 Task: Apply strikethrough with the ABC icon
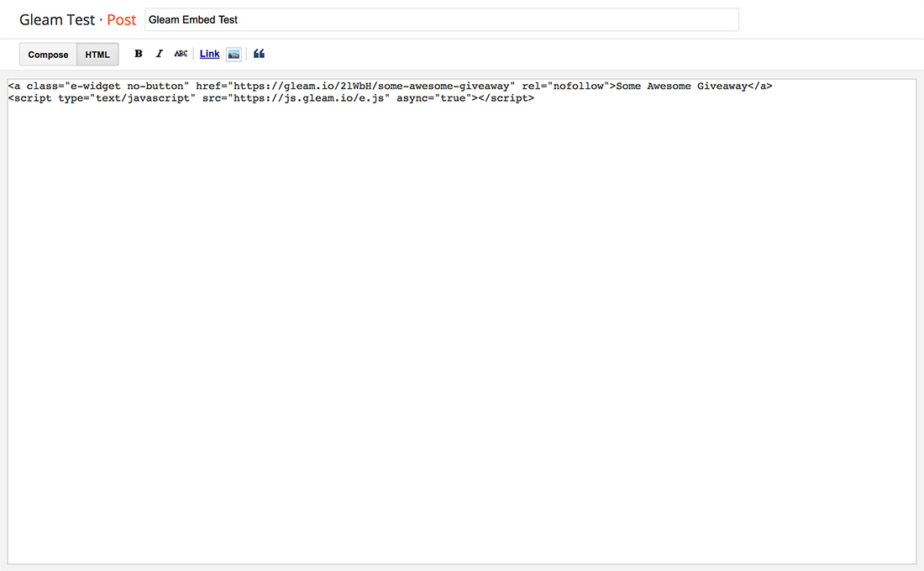181,54
